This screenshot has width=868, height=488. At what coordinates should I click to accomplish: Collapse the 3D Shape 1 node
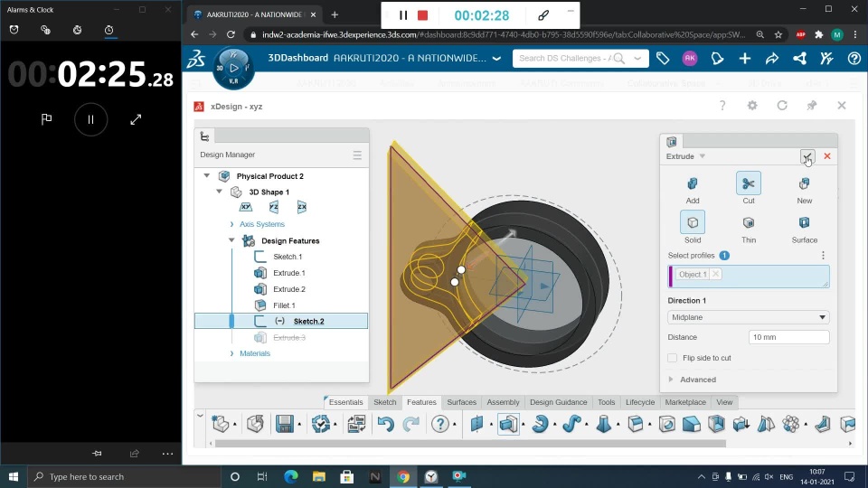click(x=219, y=192)
